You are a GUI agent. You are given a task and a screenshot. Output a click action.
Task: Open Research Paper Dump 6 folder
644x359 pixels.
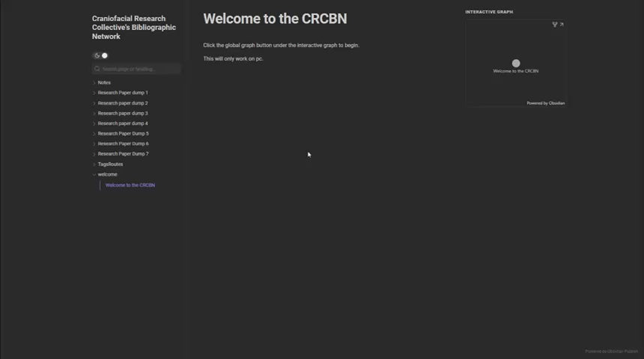[x=123, y=144]
